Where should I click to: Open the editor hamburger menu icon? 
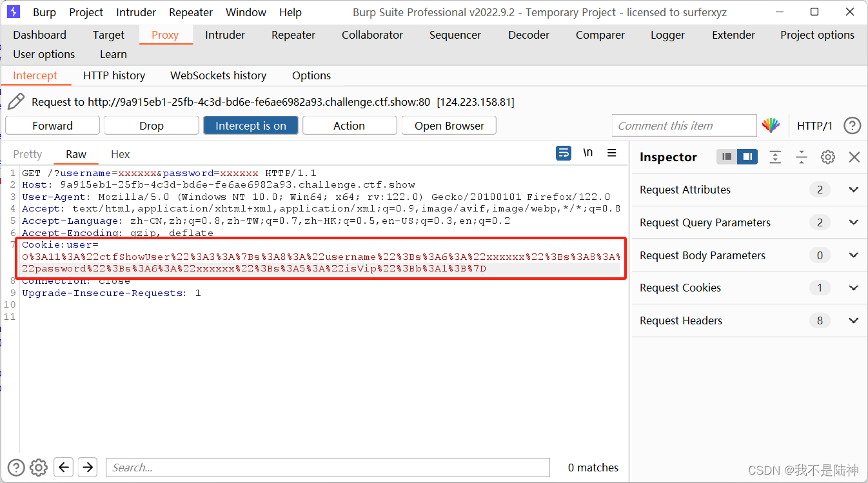pyautogui.click(x=612, y=153)
